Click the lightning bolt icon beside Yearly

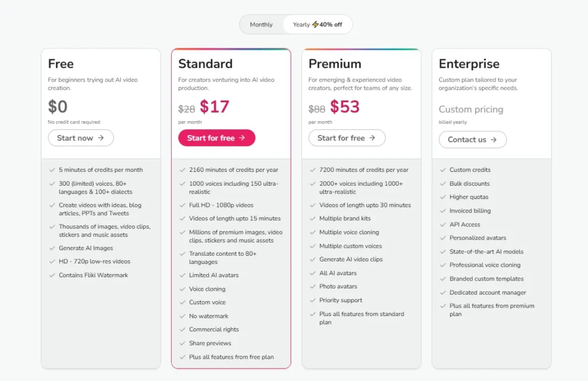coord(315,25)
